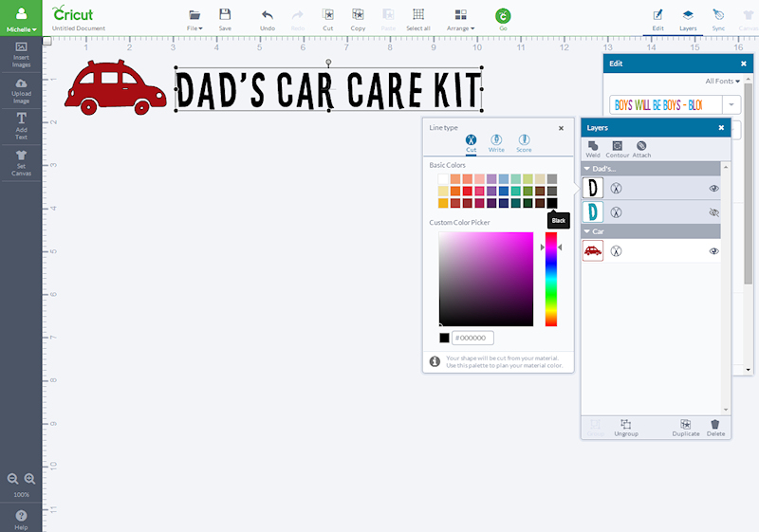The width and height of the screenshot is (759, 532).
Task: Open the Help menu
Action: tap(21, 520)
